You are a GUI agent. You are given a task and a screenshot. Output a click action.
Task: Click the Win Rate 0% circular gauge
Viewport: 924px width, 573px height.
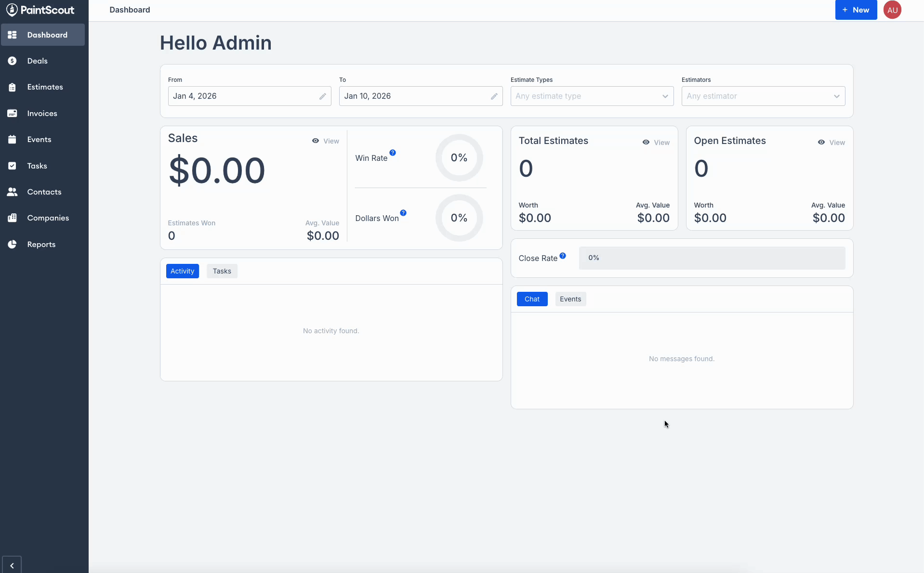(459, 158)
